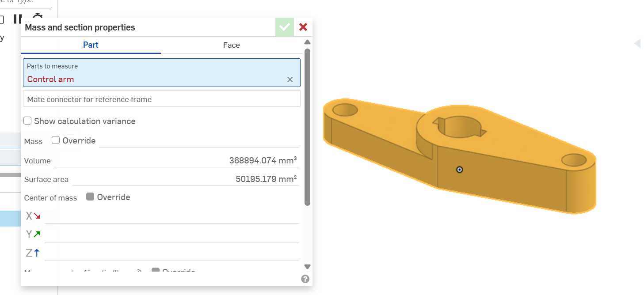The image size is (644, 295).
Task: Select the keyed center bore of the control arm
Action: click(460, 126)
